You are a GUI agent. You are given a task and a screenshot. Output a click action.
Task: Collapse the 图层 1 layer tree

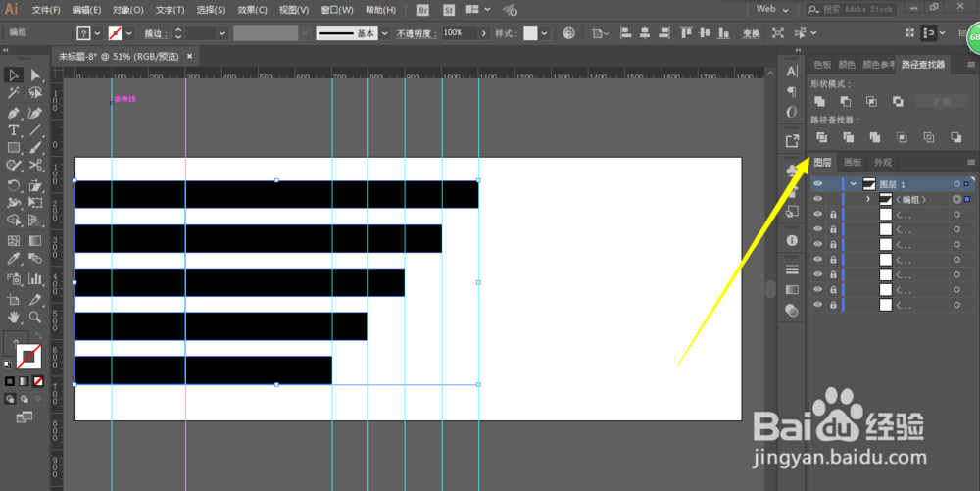coord(854,183)
